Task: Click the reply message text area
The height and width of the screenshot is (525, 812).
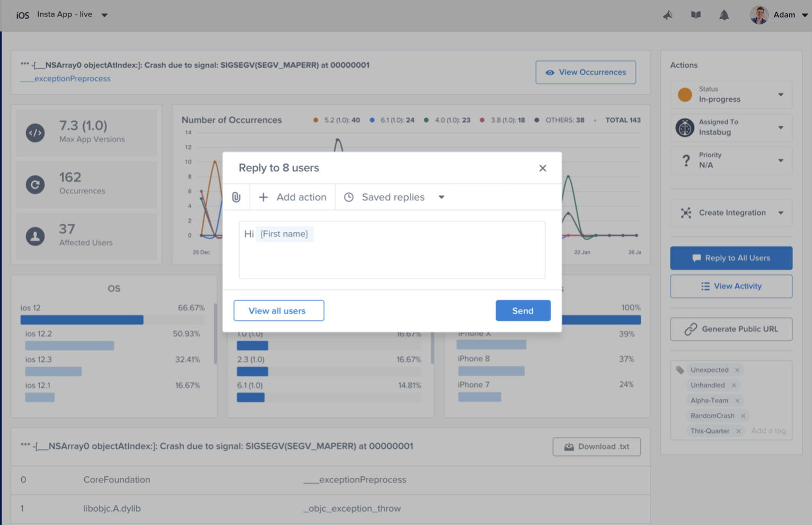Action: click(x=392, y=250)
